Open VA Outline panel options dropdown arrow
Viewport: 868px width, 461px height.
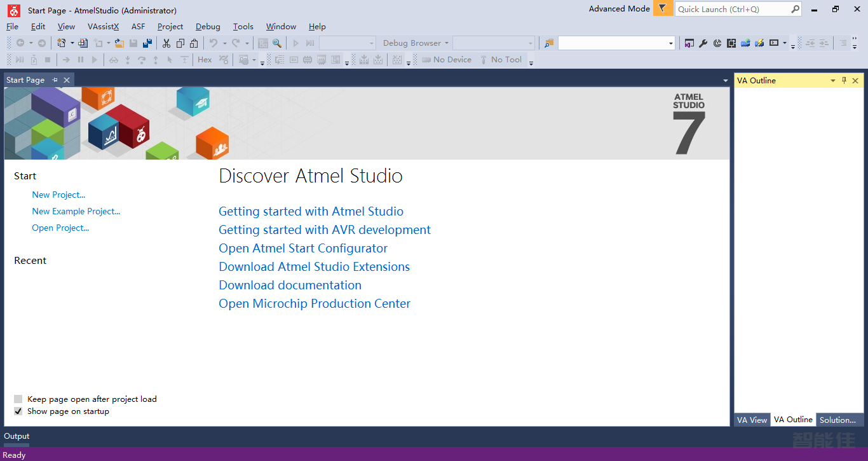point(833,81)
